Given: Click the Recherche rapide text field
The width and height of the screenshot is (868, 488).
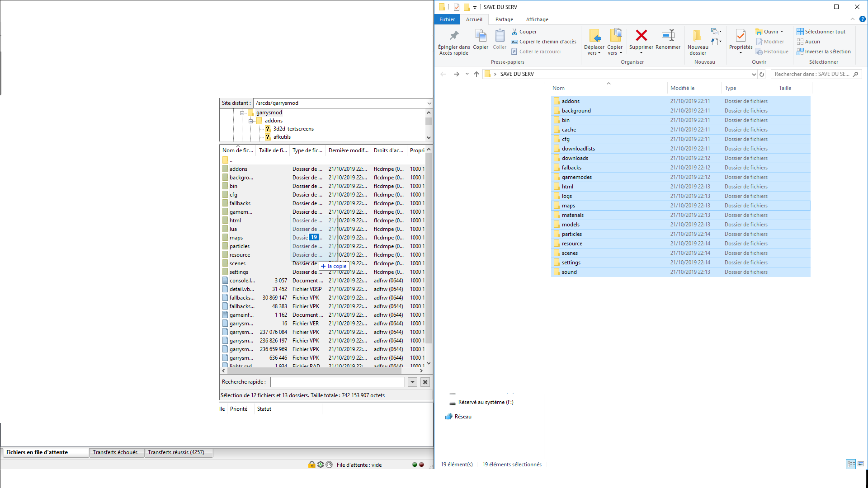Looking at the screenshot, I should tap(337, 382).
